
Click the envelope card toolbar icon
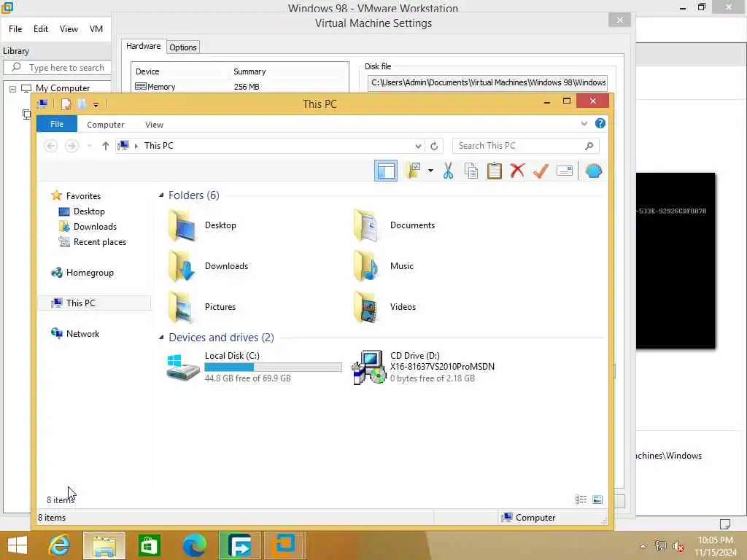pyautogui.click(x=565, y=171)
